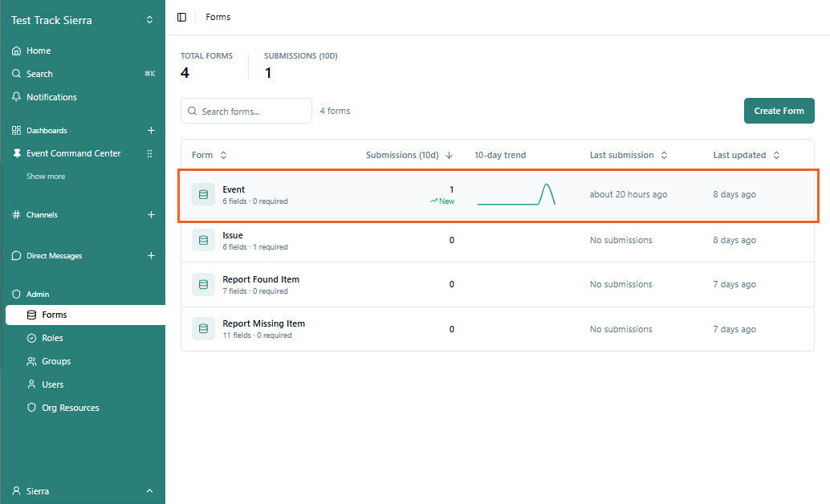Open the Report Found Item form
This screenshot has height=504, width=830.
498,285
